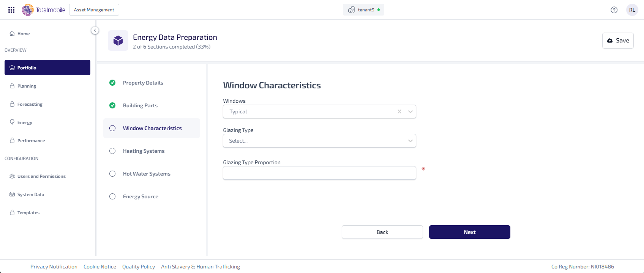Click the Glazing Type Proportion input field
Screen dimensions: 644x273
[x=319, y=173]
